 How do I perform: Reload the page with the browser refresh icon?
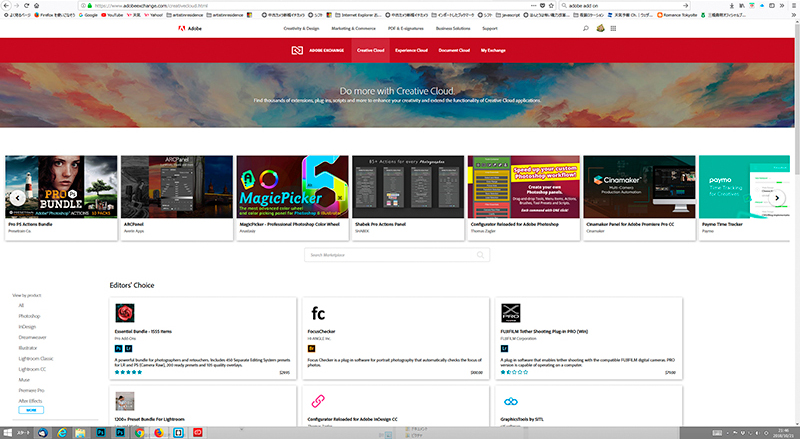[x=27, y=6]
